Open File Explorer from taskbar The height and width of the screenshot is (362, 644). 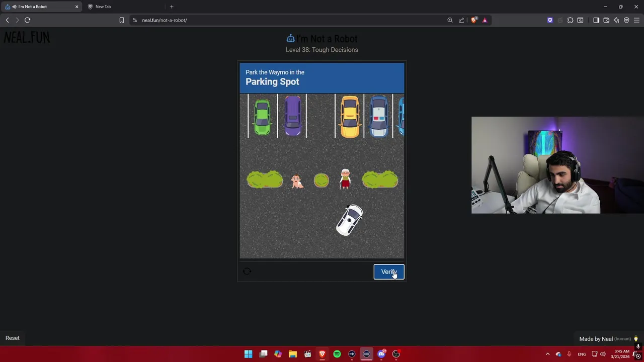(x=293, y=354)
